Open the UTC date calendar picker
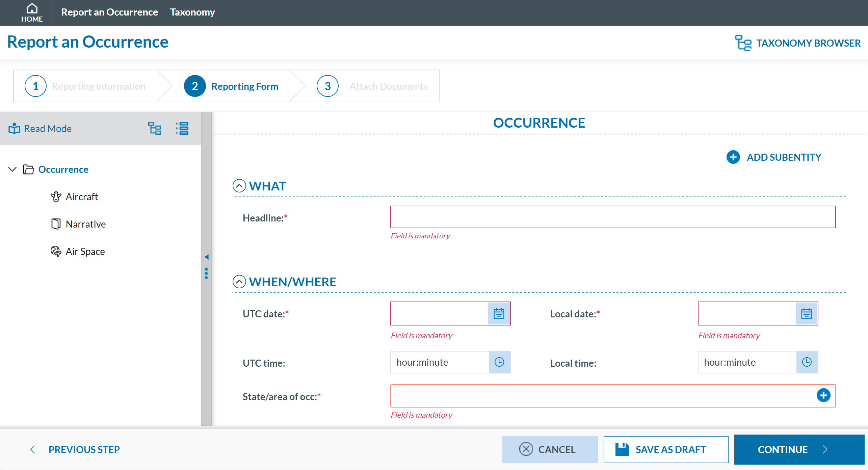 [499, 313]
